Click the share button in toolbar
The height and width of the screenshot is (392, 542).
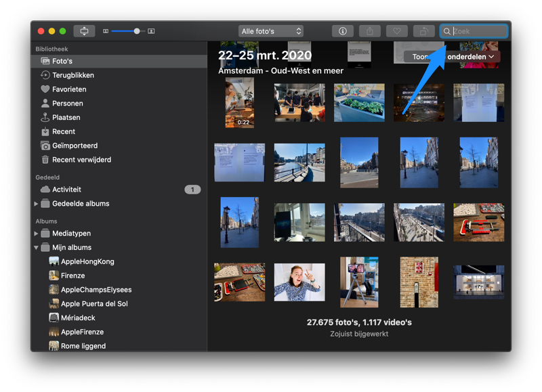tap(369, 31)
